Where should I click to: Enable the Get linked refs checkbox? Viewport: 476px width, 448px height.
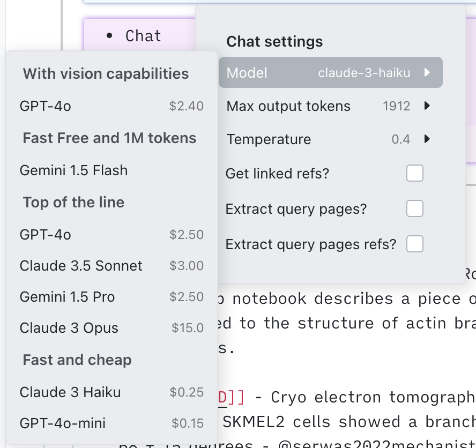pyautogui.click(x=415, y=174)
